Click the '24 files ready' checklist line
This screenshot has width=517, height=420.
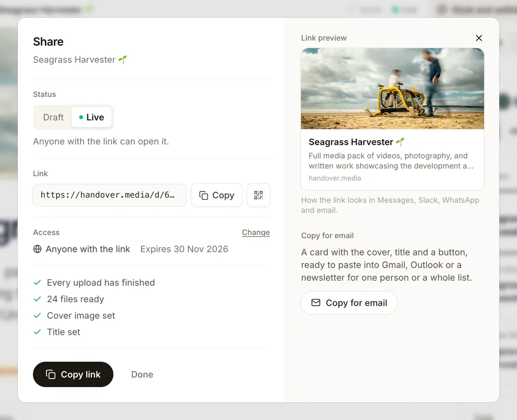(69, 299)
